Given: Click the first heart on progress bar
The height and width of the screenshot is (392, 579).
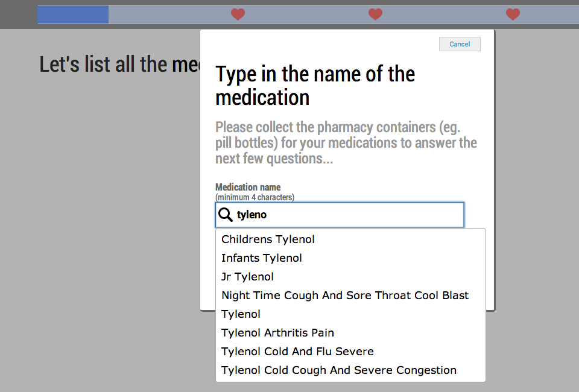Looking at the screenshot, I should click(x=238, y=14).
